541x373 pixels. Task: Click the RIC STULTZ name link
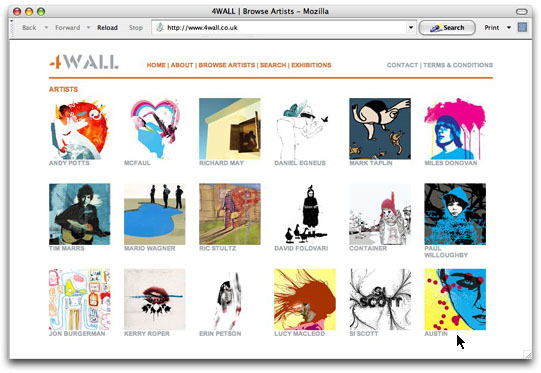[x=217, y=248]
